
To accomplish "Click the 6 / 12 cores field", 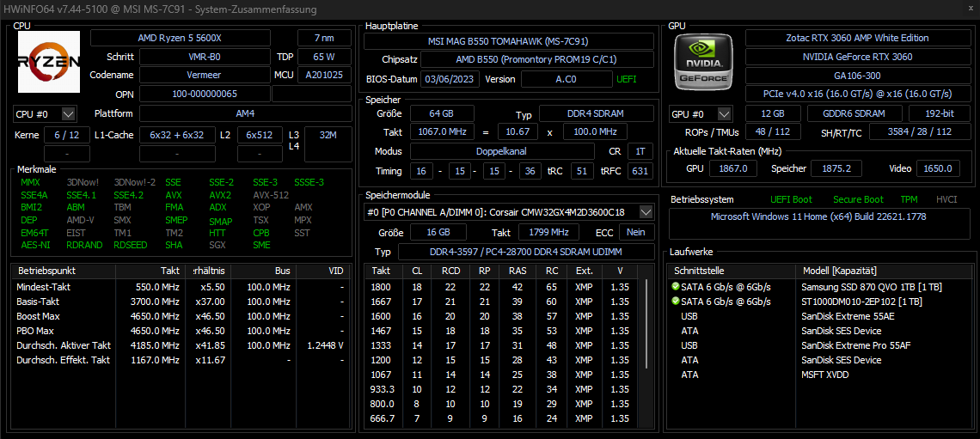I will tap(67, 135).
